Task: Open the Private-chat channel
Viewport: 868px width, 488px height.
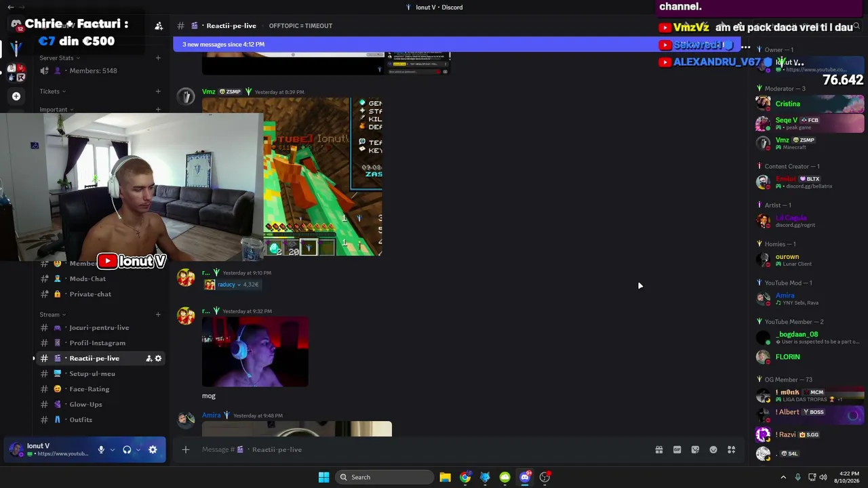Action: pyautogui.click(x=100, y=294)
